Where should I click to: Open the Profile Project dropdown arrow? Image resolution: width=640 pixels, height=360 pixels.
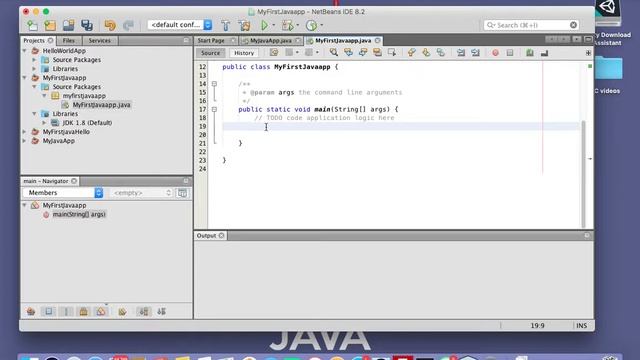point(322,25)
